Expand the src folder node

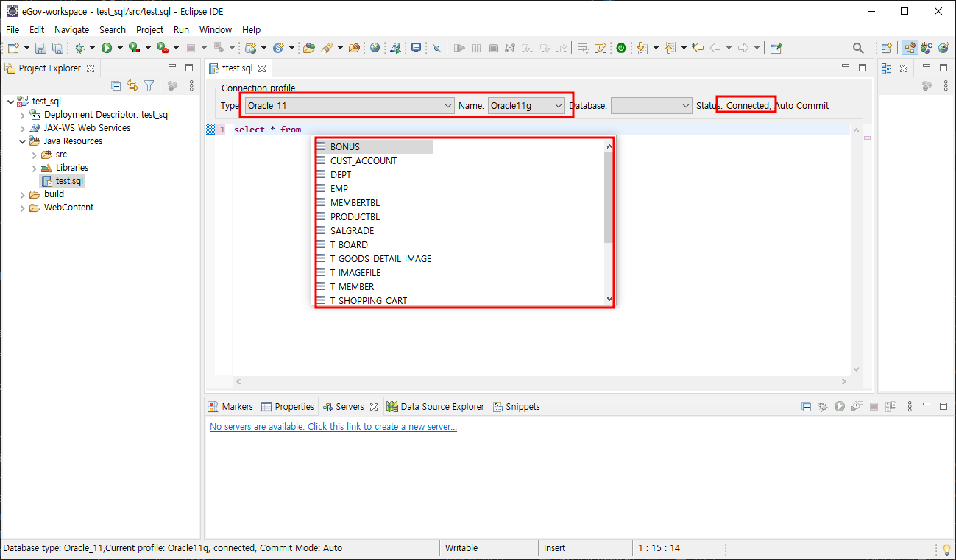click(34, 155)
